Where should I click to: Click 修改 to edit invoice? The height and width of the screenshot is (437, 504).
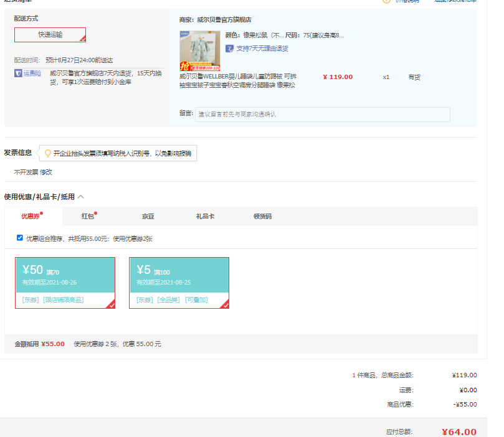(x=46, y=172)
